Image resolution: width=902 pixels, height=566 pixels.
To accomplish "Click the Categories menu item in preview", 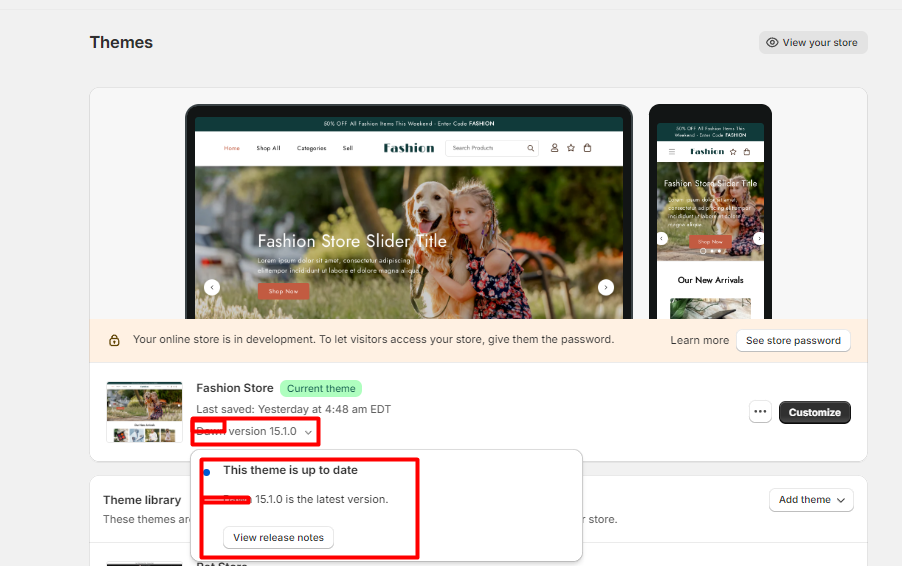I will (311, 148).
